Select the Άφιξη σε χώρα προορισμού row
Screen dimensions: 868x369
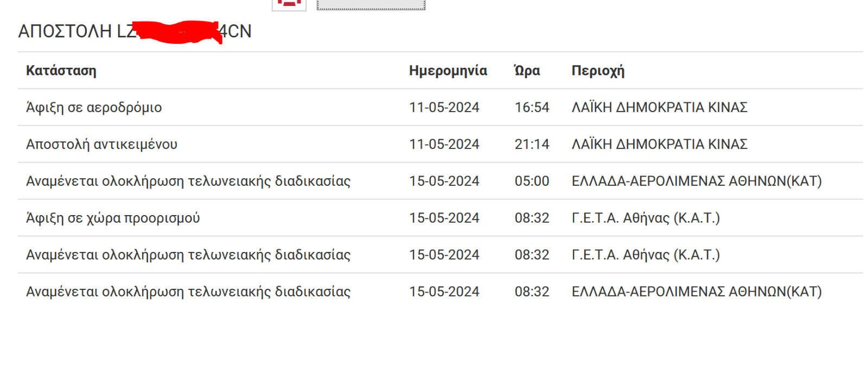pos(441,218)
